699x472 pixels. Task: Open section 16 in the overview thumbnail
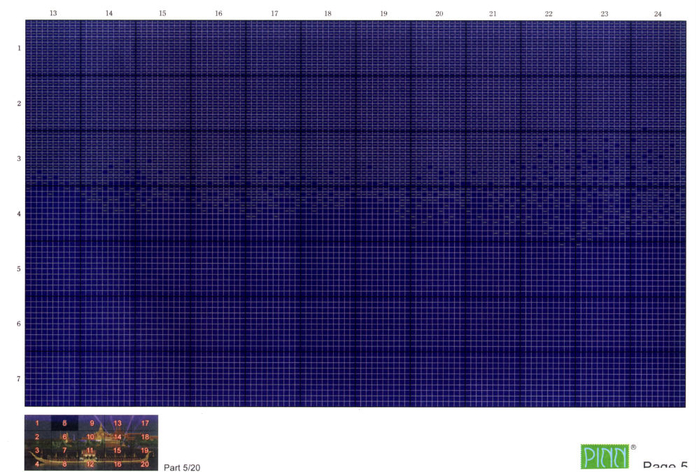118,464
